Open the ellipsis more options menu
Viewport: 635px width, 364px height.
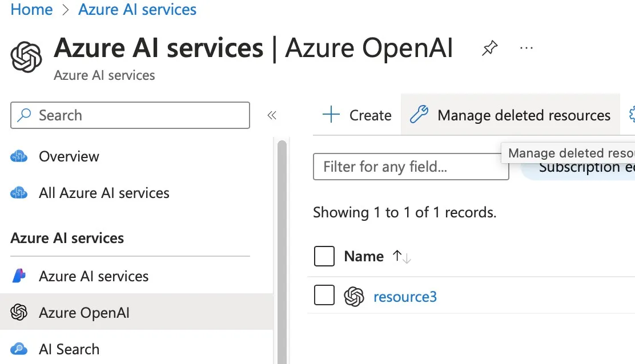[x=526, y=49]
